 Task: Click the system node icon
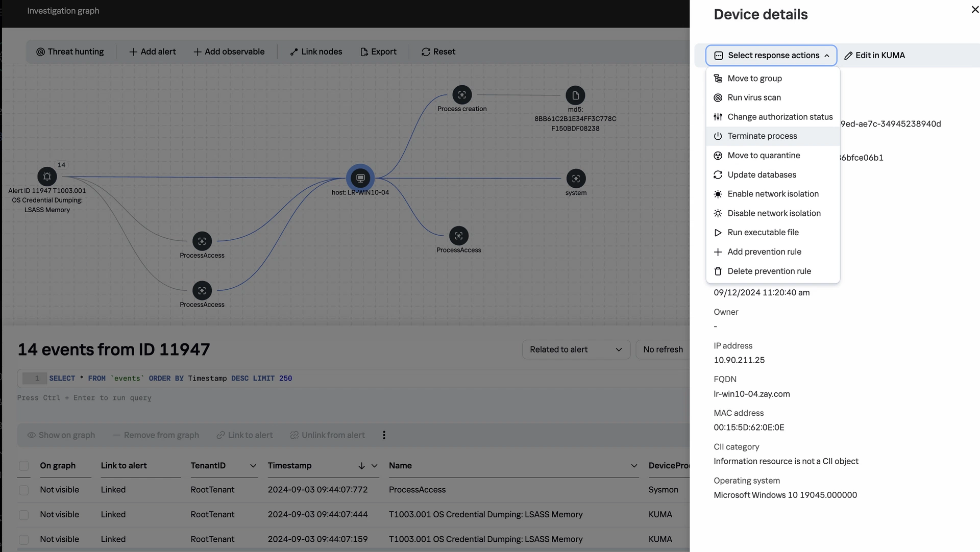[576, 179]
